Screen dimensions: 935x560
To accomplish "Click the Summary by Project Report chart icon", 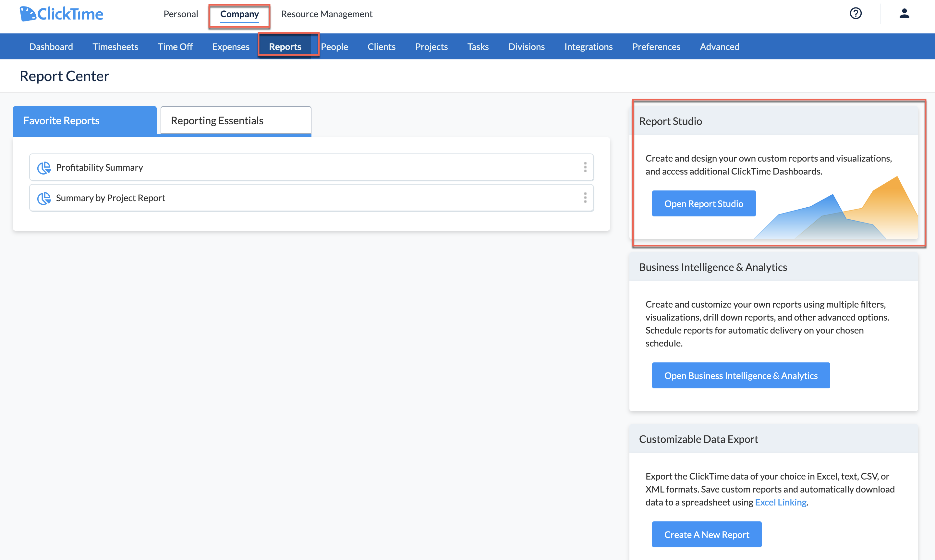I will [x=44, y=198].
